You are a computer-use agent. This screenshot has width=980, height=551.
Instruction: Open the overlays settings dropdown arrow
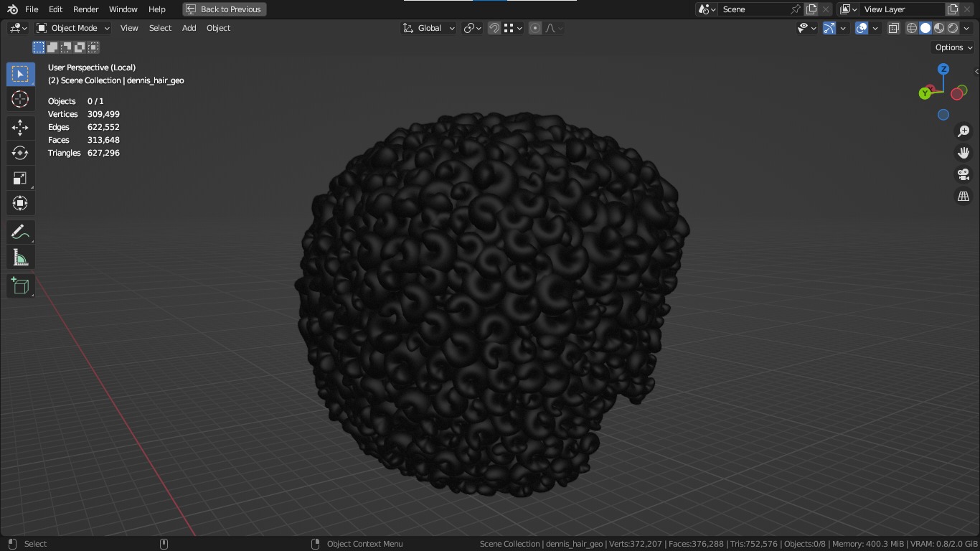875,28
